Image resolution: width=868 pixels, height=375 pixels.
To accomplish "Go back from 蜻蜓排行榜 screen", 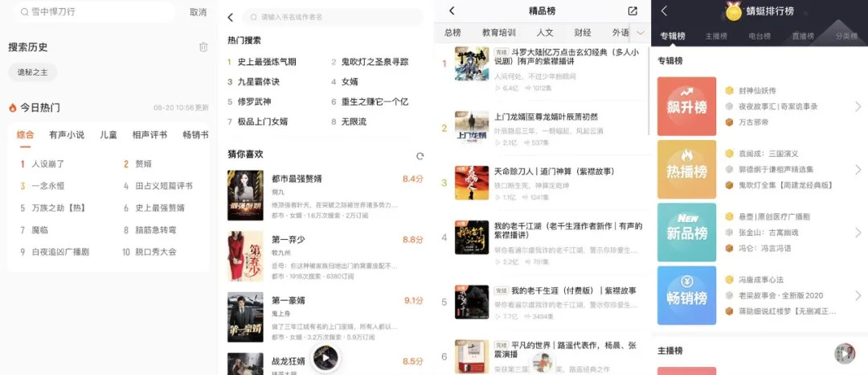I will click(665, 10).
